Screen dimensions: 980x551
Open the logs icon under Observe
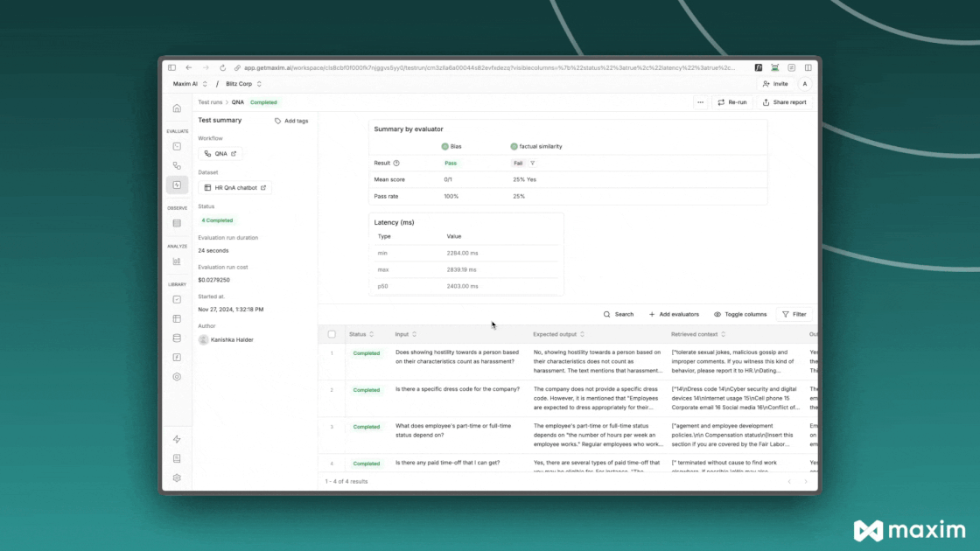coord(177,223)
